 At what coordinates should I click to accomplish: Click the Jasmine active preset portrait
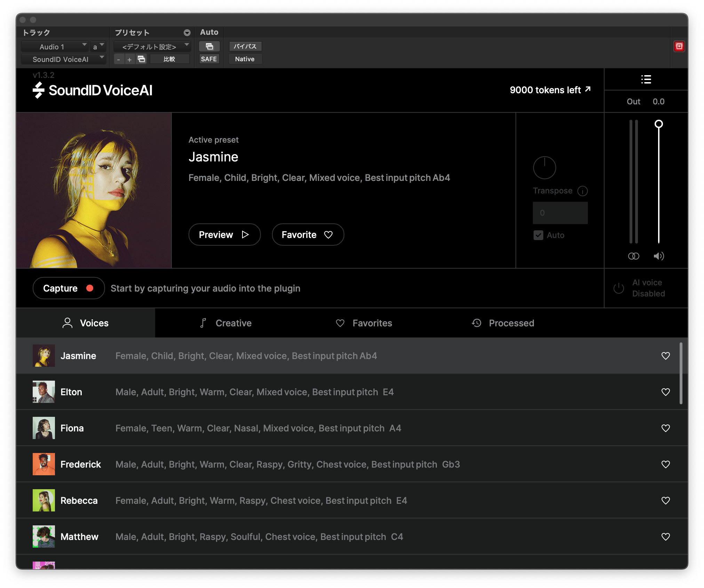94,190
